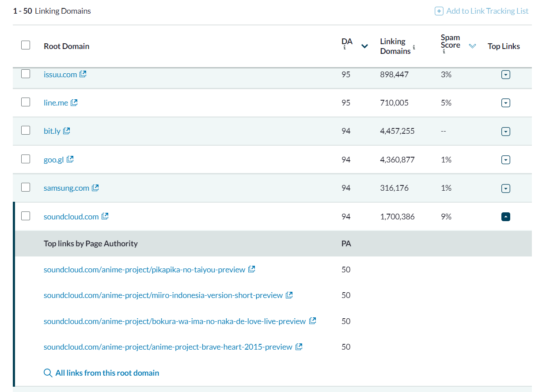Screen dimensions: 546x392
Task: Open issuu.com external link icon
Action: coord(83,74)
